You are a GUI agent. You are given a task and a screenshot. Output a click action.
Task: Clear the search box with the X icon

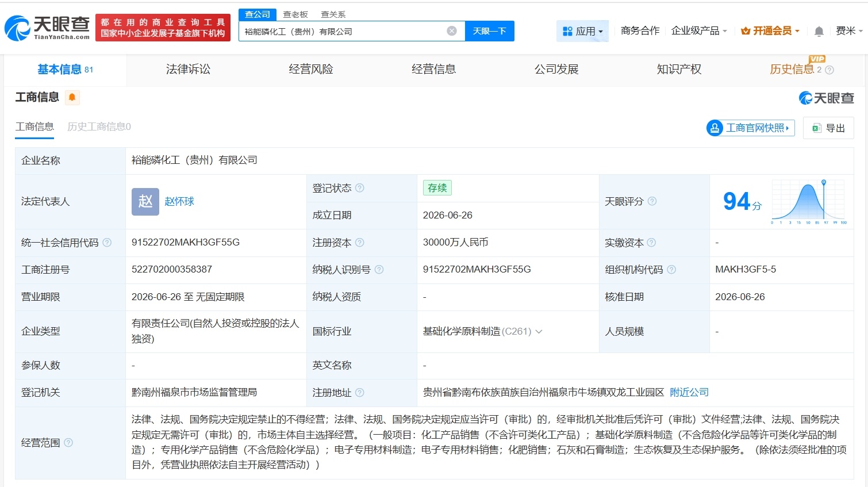click(452, 31)
